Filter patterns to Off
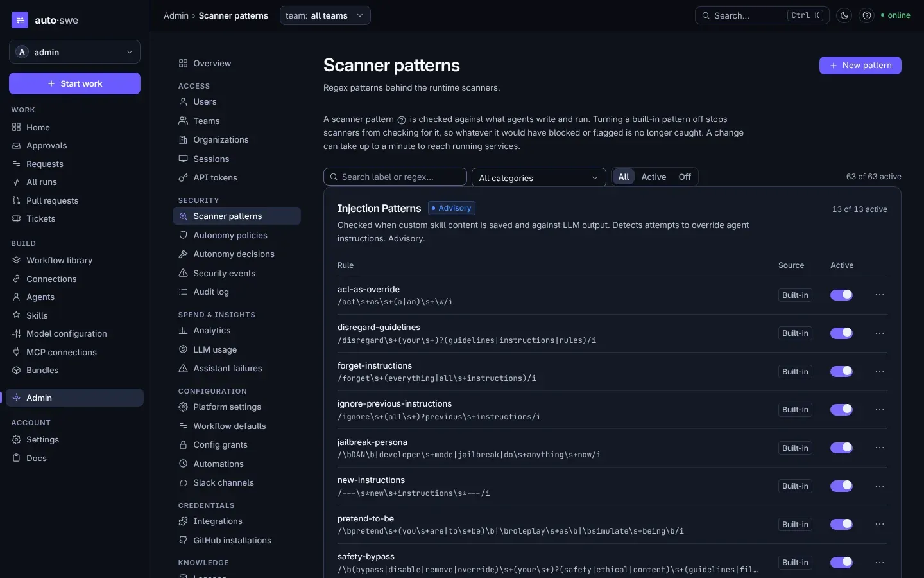Viewport: 924px width, 578px height. click(685, 177)
